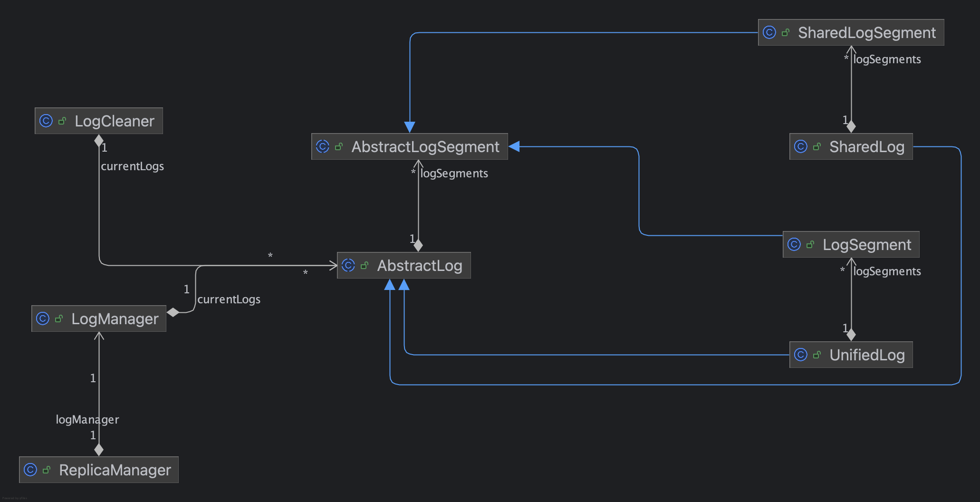Click the composition diamond beside LogManager
This screenshot has width=980, height=502.
173,312
